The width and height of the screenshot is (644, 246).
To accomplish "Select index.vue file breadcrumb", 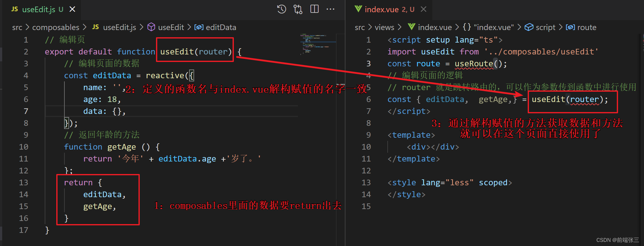I will click(435, 28).
